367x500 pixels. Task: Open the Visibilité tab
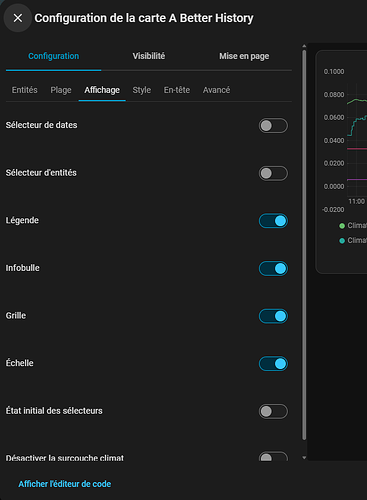tap(149, 56)
